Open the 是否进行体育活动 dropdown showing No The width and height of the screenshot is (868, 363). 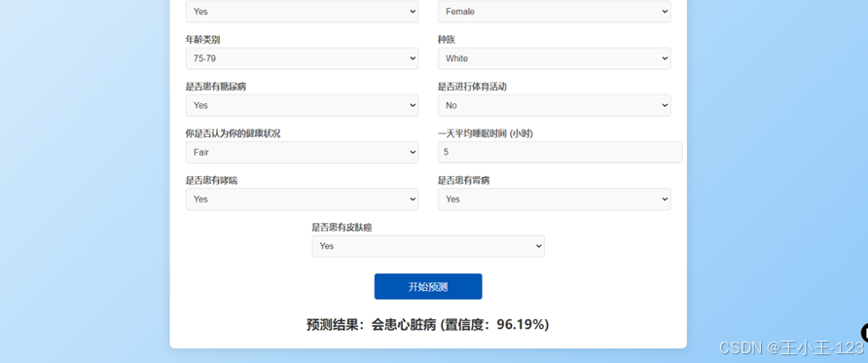(x=554, y=105)
